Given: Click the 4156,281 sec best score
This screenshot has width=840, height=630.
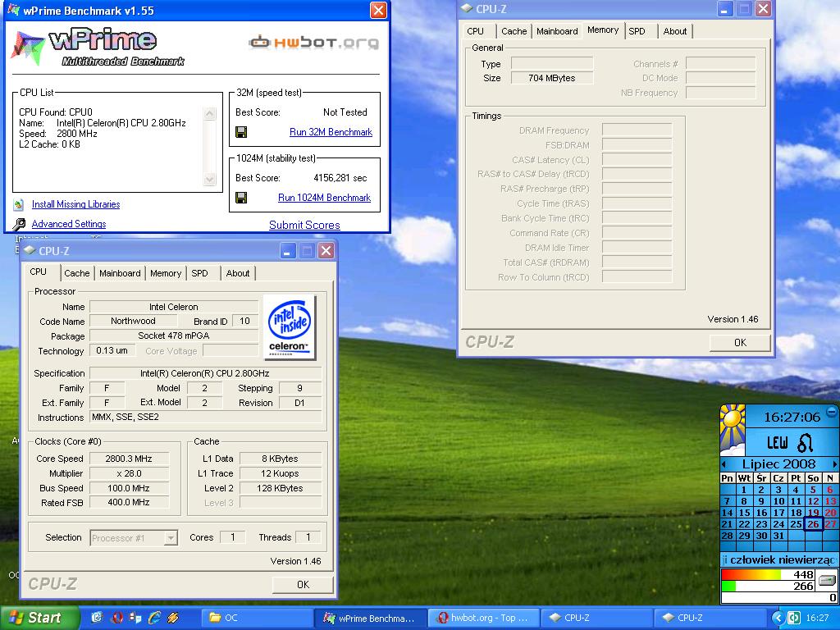Looking at the screenshot, I should (x=340, y=178).
